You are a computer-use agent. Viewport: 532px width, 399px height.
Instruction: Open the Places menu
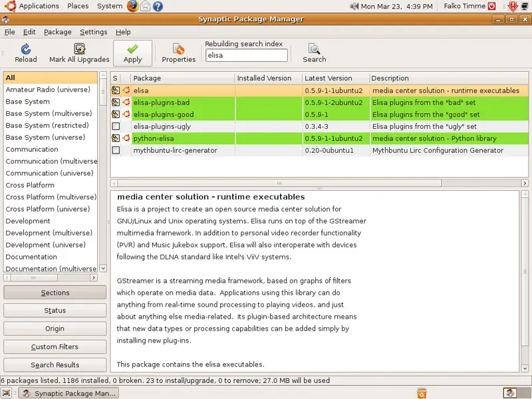78,6
